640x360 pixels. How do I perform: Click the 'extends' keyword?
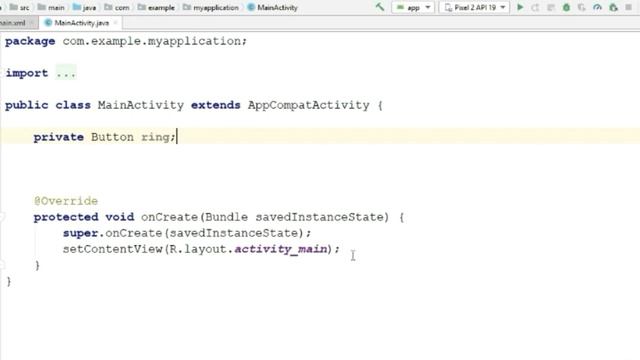216,105
